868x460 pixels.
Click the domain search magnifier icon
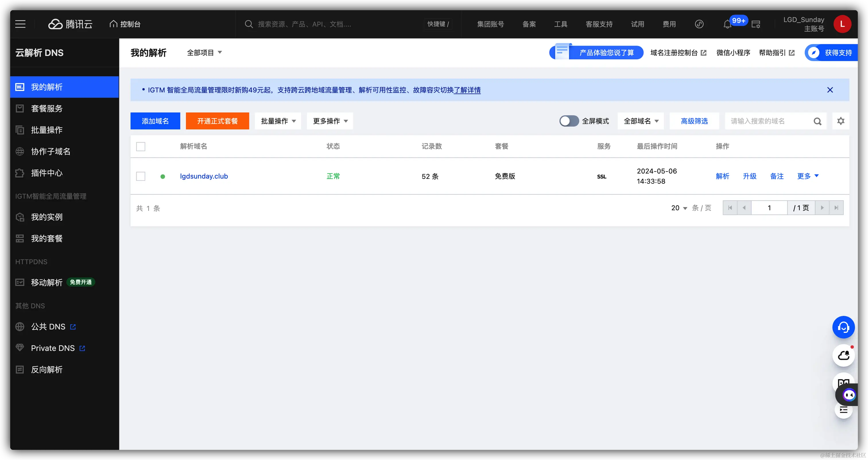click(817, 121)
